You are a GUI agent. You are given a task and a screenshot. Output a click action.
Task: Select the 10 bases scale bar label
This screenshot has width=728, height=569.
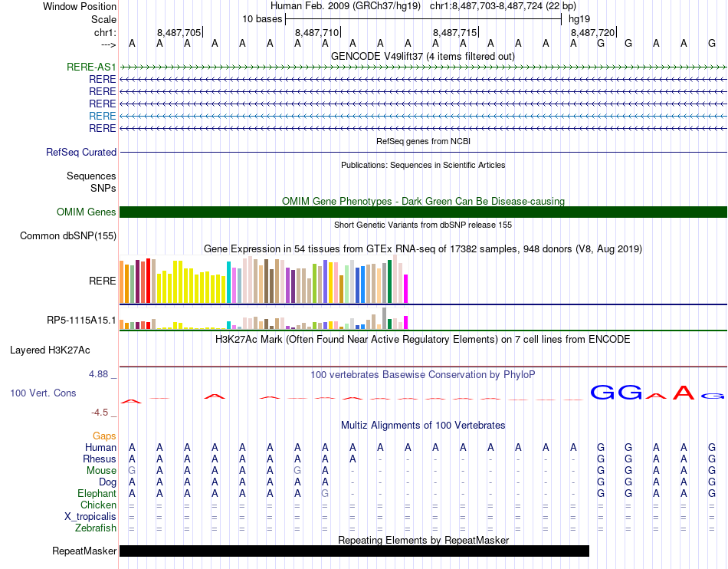click(x=262, y=19)
